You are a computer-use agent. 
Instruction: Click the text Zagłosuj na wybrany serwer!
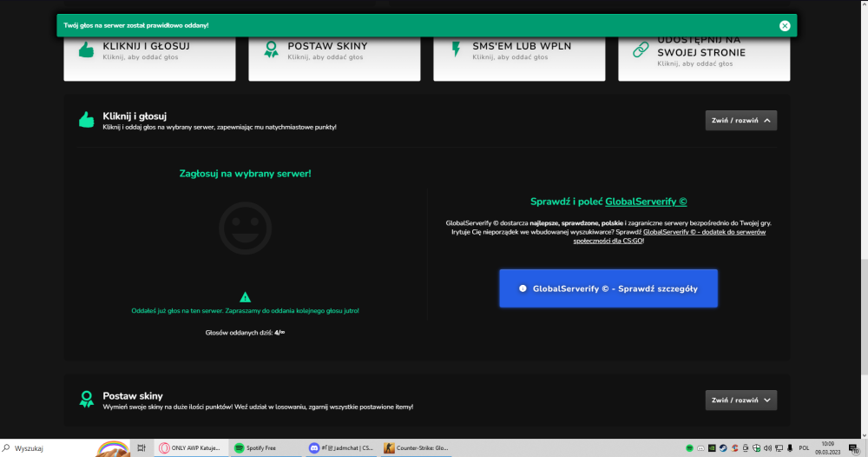coord(246,174)
